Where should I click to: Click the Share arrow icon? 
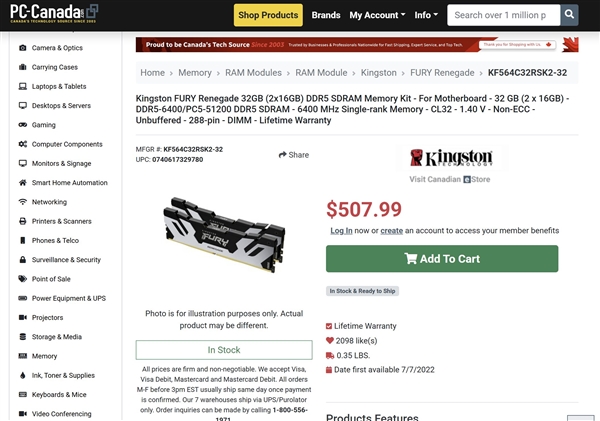pyautogui.click(x=282, y=155)
